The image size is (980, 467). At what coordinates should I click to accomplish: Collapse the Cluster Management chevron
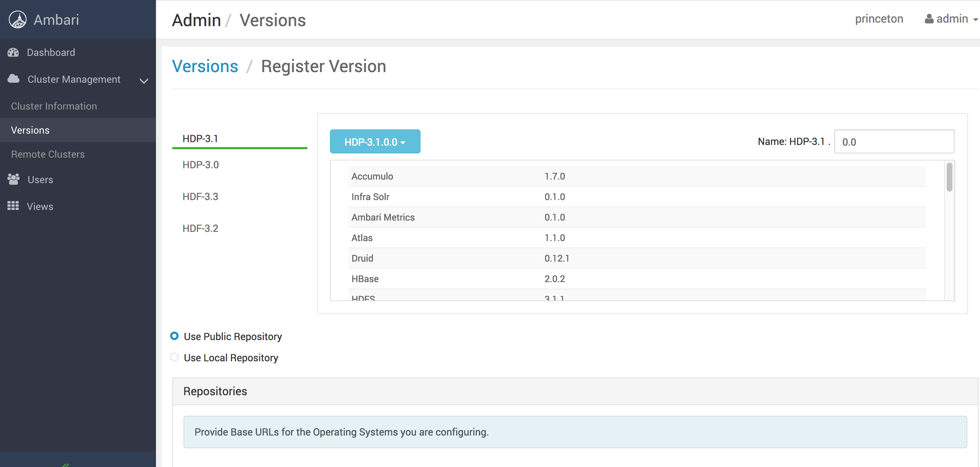pyautogui.click(x=144, y=81)
